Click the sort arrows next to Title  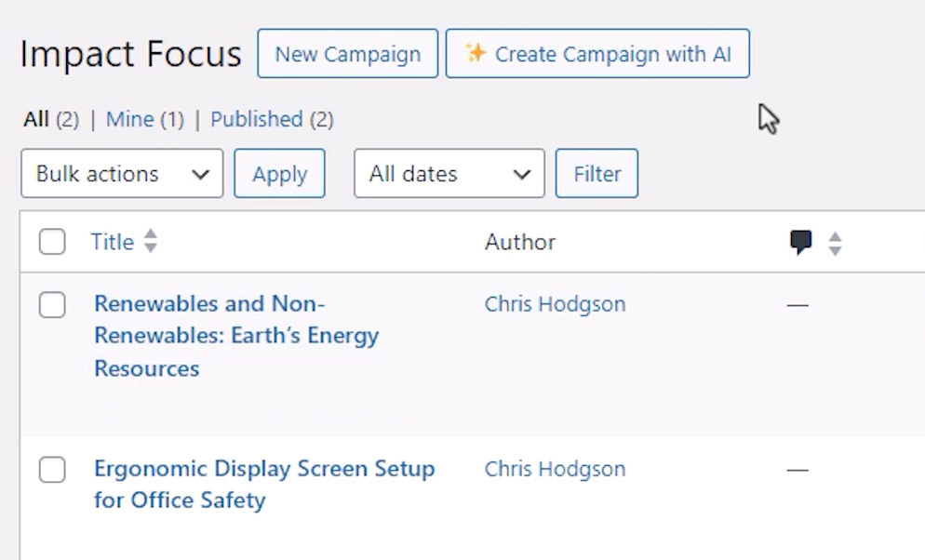point(150,243)
